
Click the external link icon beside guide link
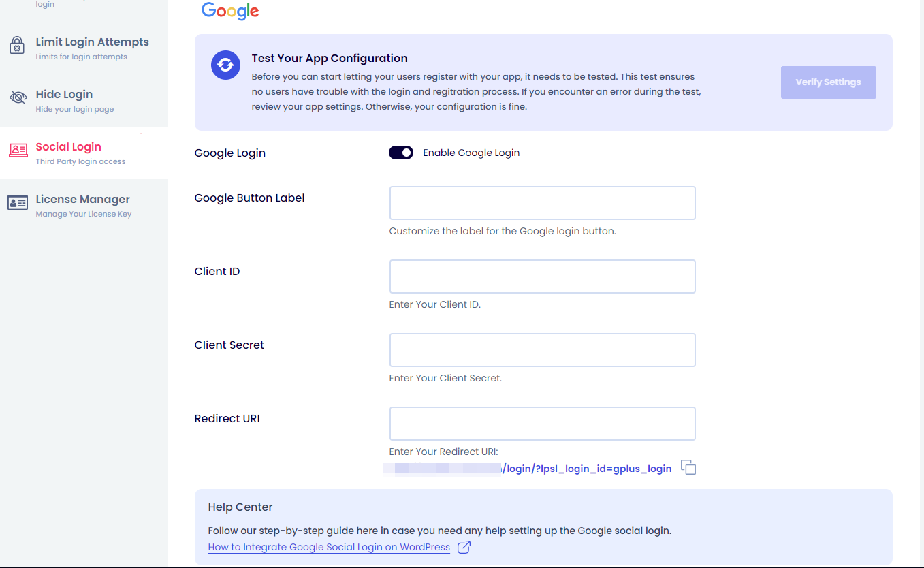pos(464,547)
